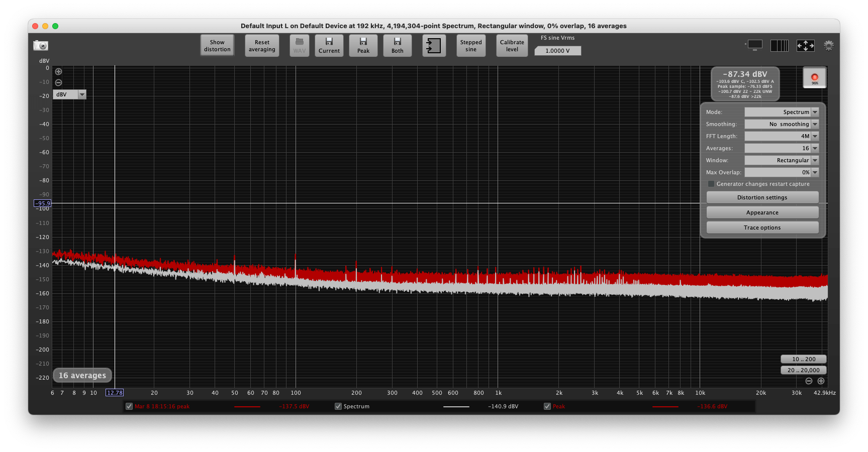Click the -137.5 dBV legend value
Screen dimensions: 868x452
[294, 406]
